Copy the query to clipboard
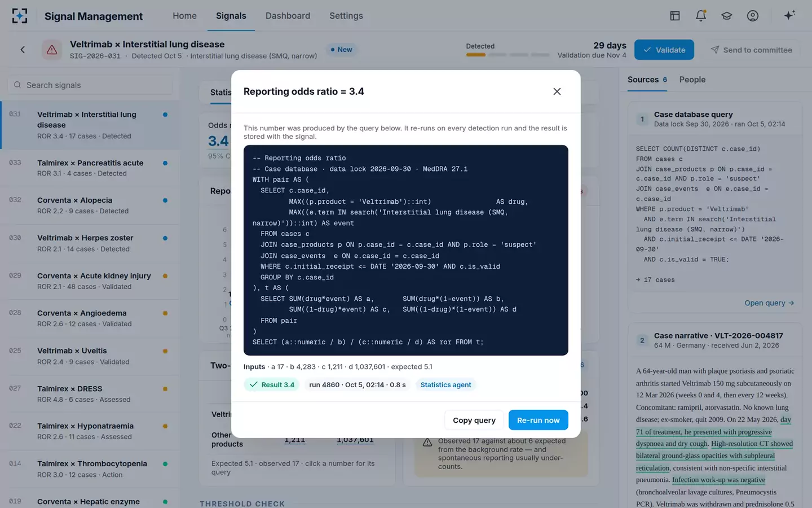The height and width of the screenshot is (508, 812). [474, 420]
